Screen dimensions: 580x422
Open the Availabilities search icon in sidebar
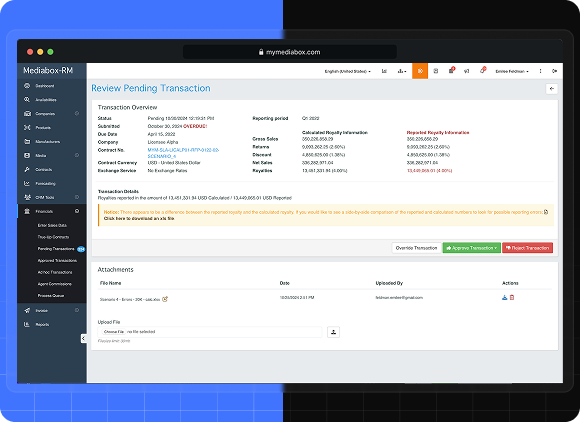pyautogui.click(x=27, y=100)
